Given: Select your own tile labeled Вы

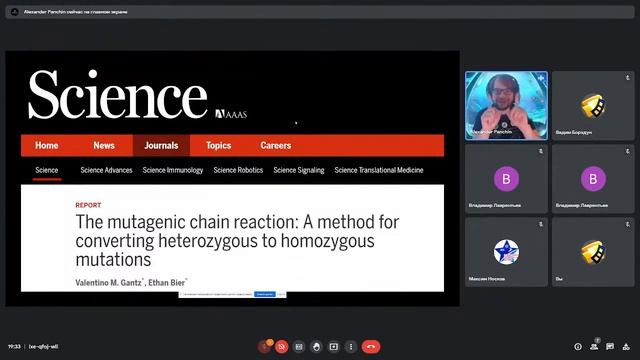Looking at the screenshot, I should tap(593, 252).
